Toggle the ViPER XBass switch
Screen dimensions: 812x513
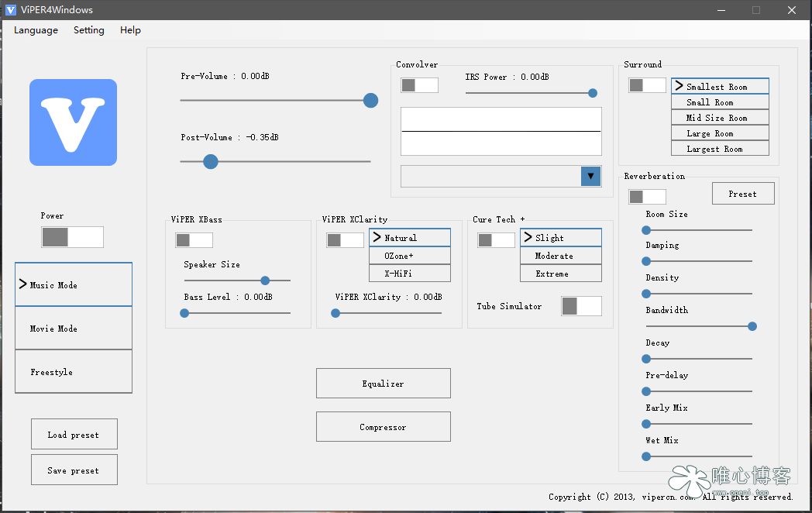click(x=194, y=240)
